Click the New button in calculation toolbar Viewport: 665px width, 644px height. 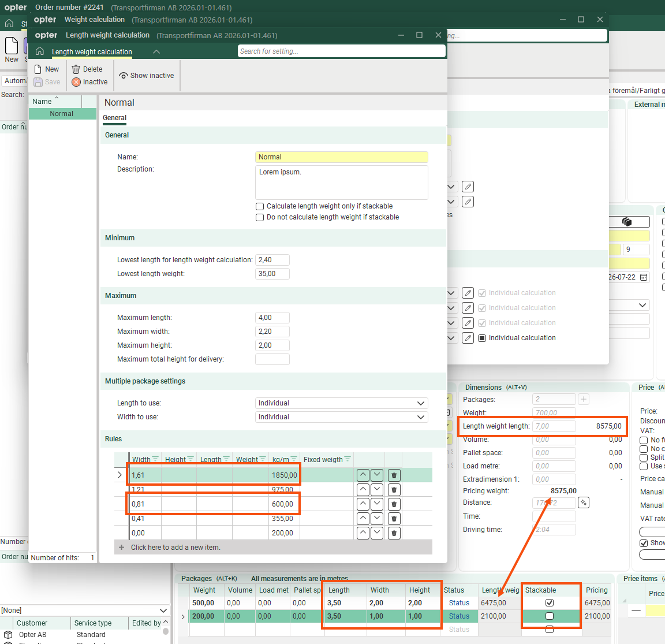coord(47,69)
